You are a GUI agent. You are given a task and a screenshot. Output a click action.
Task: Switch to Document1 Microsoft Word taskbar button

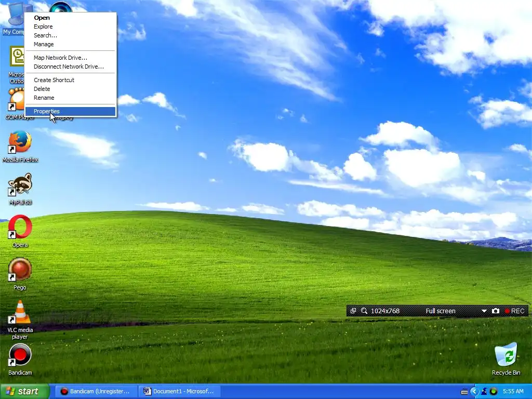click(180, 391)
